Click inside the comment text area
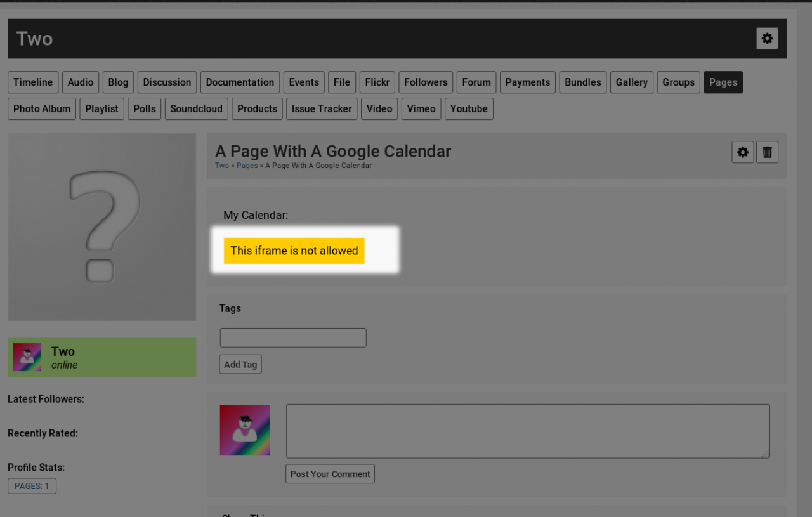This screenshot has width=812, height=517. point(528,431)
